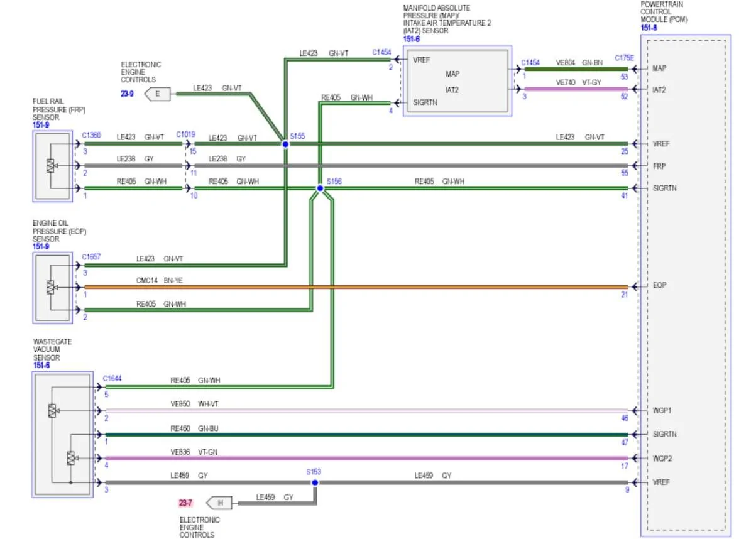Select the VE836 VT-GN wire label
756x539 pixels.
[194, 452]
